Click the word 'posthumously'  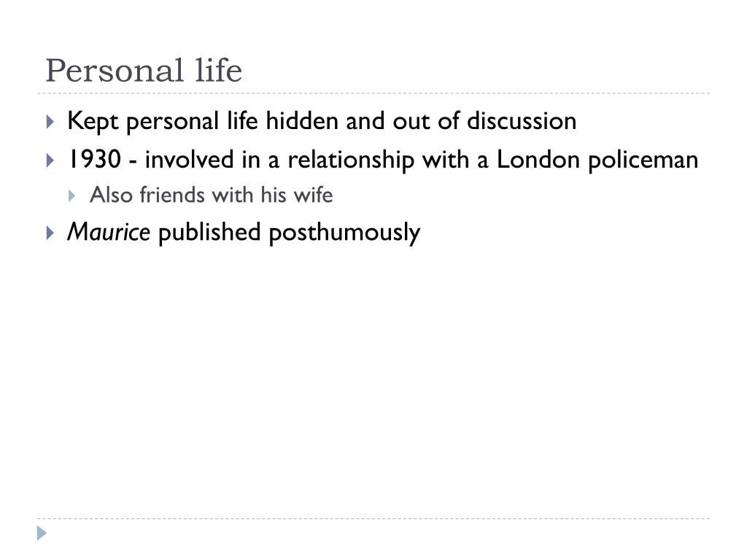click(x=344, y=233)
